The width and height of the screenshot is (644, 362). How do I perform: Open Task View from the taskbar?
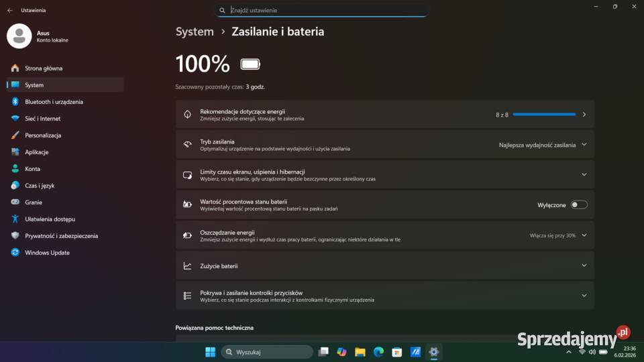tap(323, 352)
